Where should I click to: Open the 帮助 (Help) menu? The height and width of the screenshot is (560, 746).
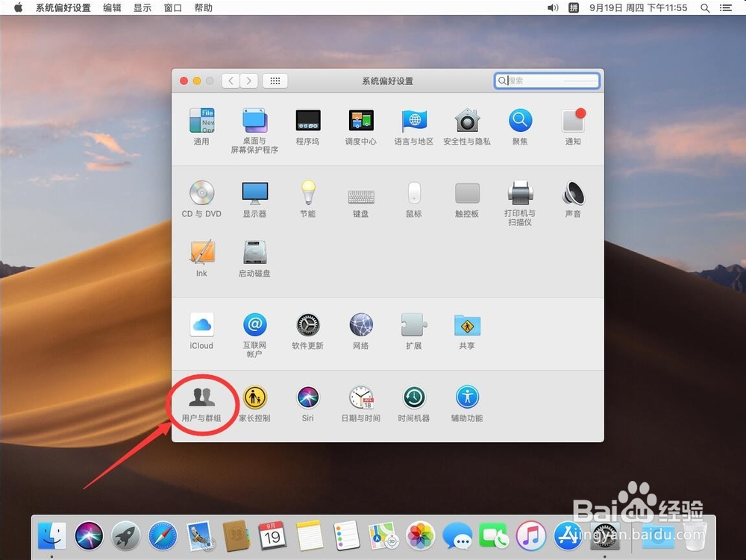click(x=203, y=7)
